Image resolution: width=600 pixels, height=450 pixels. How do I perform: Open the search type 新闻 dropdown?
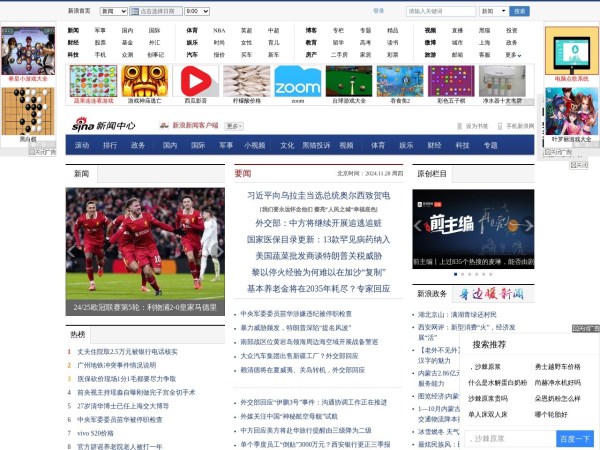tap(492, 11)
